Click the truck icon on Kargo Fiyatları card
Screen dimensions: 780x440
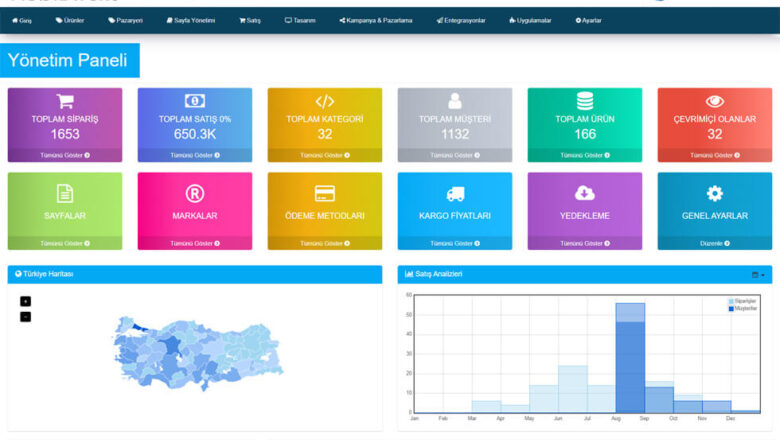point(455,194)
